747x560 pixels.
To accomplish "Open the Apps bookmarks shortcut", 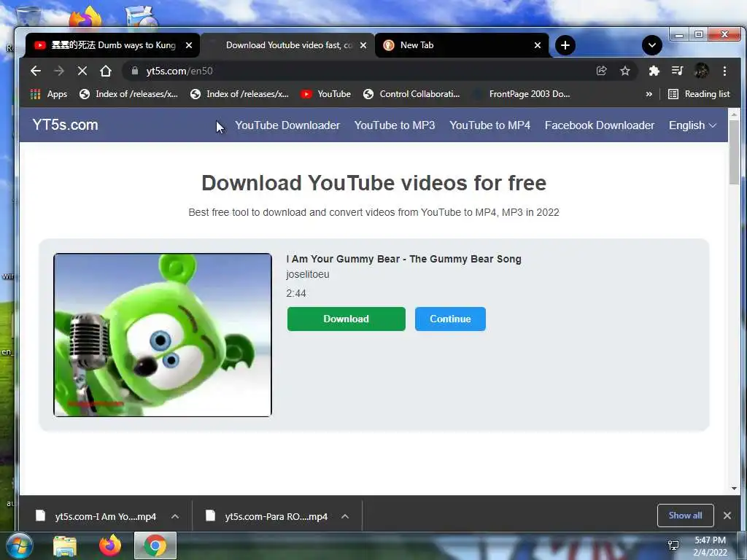I will click(x=49, y=94).
